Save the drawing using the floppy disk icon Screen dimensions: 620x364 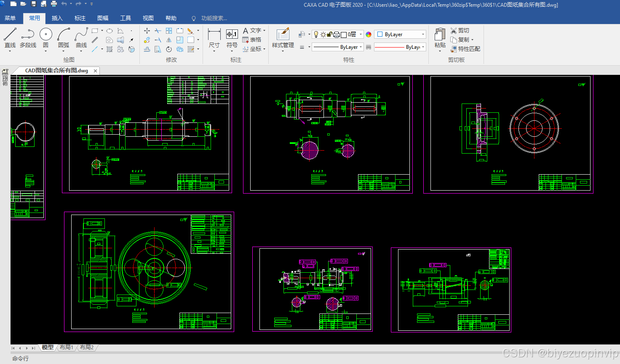[x=33, y=4]
